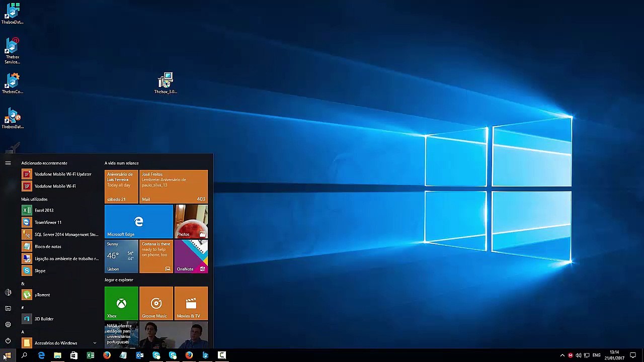Screen dimensions: 644x362
Task: Open the OneNote tile
Action: click(191, 256)
